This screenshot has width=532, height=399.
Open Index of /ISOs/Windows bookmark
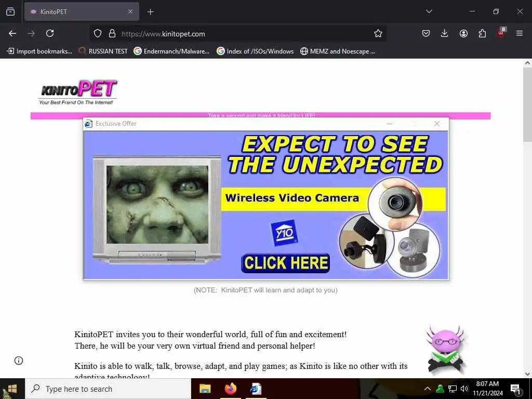coord(255,51)
